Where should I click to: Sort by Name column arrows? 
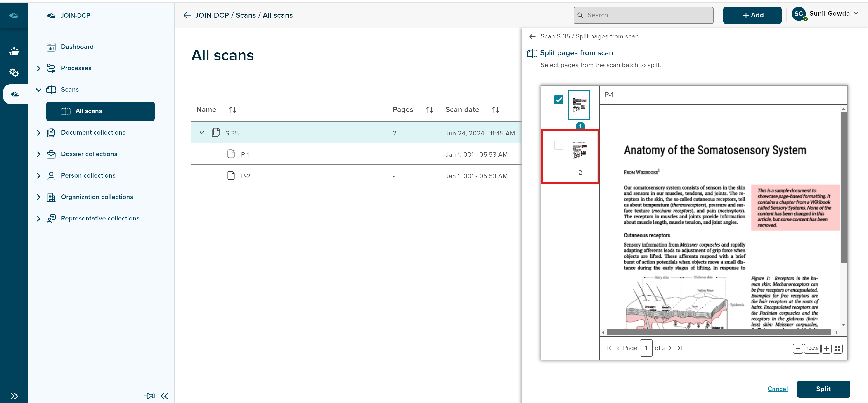tap(232, 110)
